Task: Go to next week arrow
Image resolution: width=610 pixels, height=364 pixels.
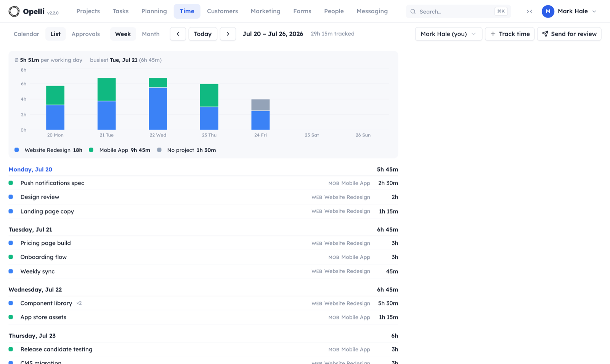Action: (228, 34)
